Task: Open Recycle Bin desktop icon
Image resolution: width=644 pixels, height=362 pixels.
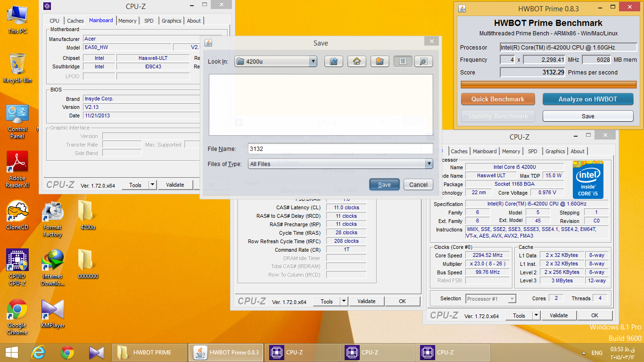Action: point(17,68)
